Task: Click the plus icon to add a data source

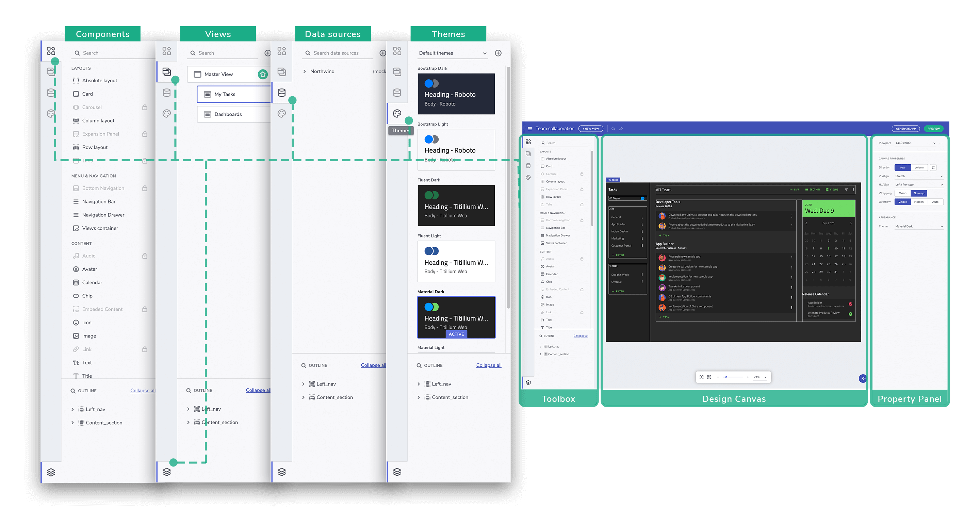Action: coord(383,53)
